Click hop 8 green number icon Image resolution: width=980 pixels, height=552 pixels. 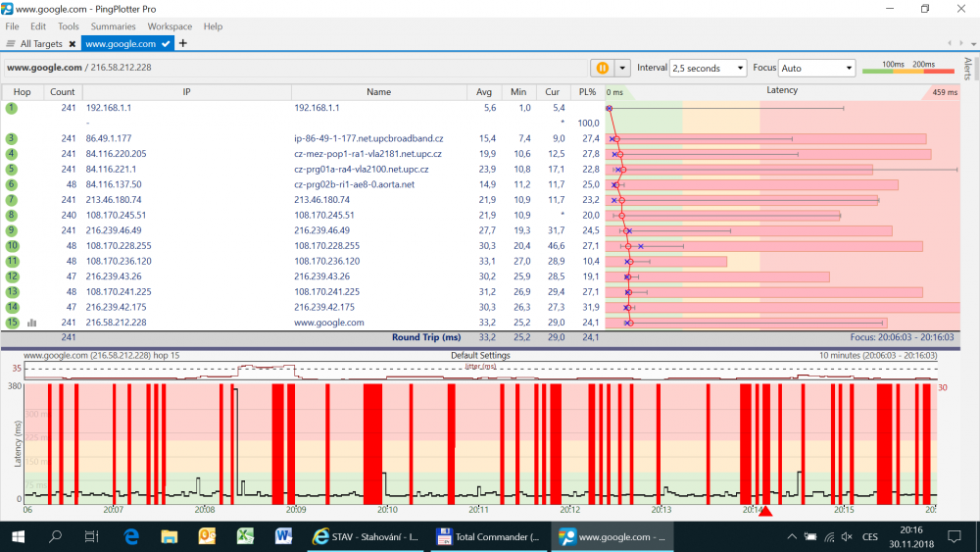point(12,215)
